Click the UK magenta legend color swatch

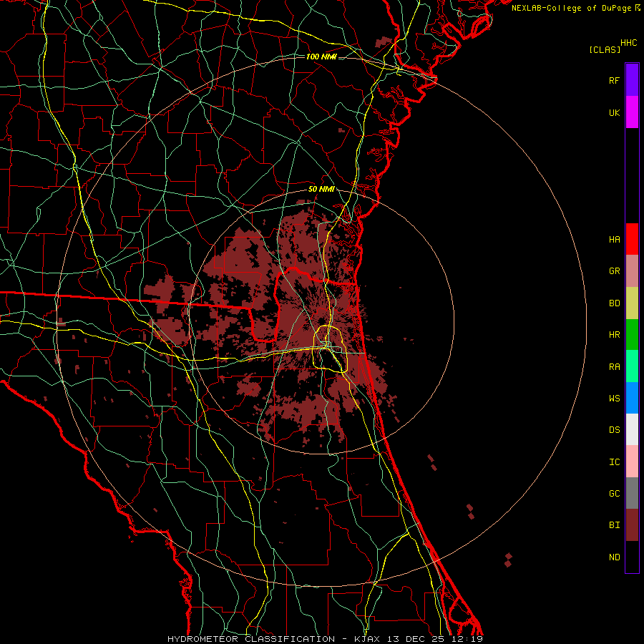[632, 112]
